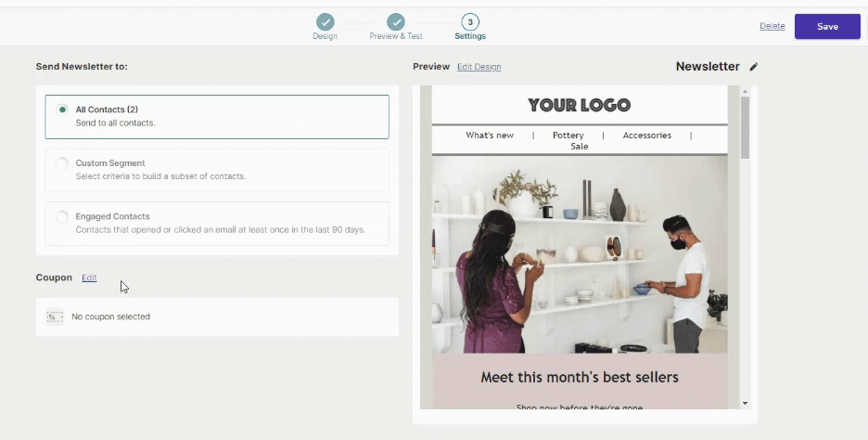Viewport: 868px width, 440px height.
Task: Click the YOUR LOGO header in preview
Action: [579, 105]
